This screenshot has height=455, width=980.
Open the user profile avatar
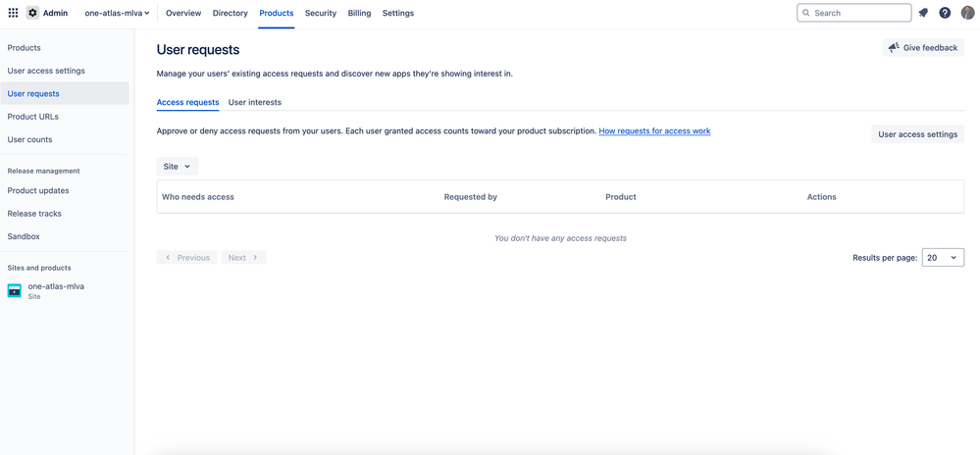tap(967, 13)
